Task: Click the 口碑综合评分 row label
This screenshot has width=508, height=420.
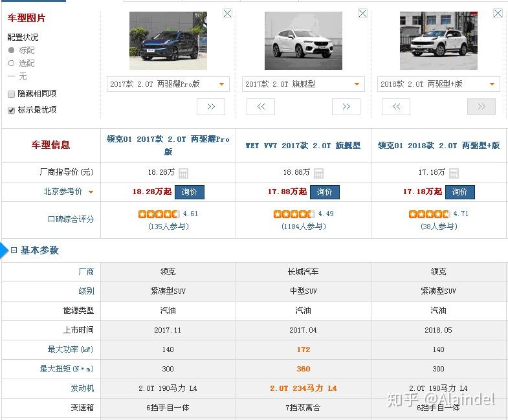Action: point(71,219)
